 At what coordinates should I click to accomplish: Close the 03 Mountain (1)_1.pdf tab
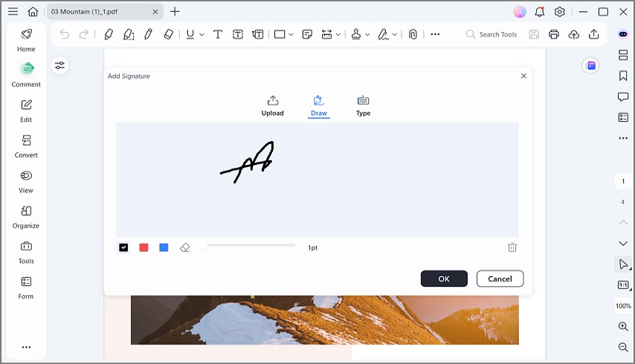coord(155,12)
